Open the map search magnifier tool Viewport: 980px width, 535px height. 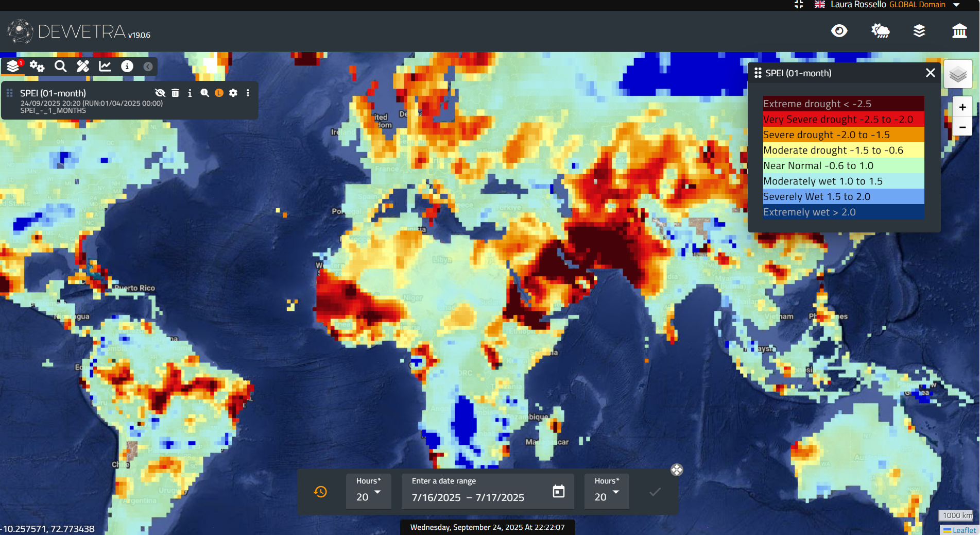60,66
